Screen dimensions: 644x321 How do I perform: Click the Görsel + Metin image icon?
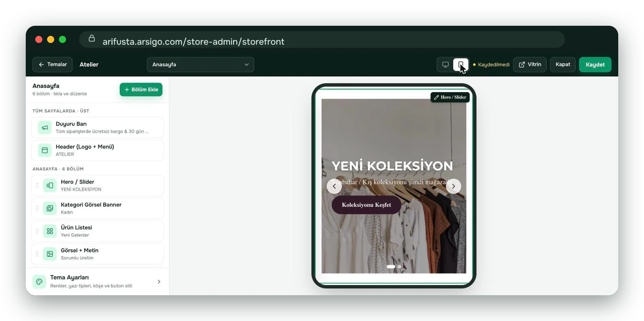[x=50, y=254]
